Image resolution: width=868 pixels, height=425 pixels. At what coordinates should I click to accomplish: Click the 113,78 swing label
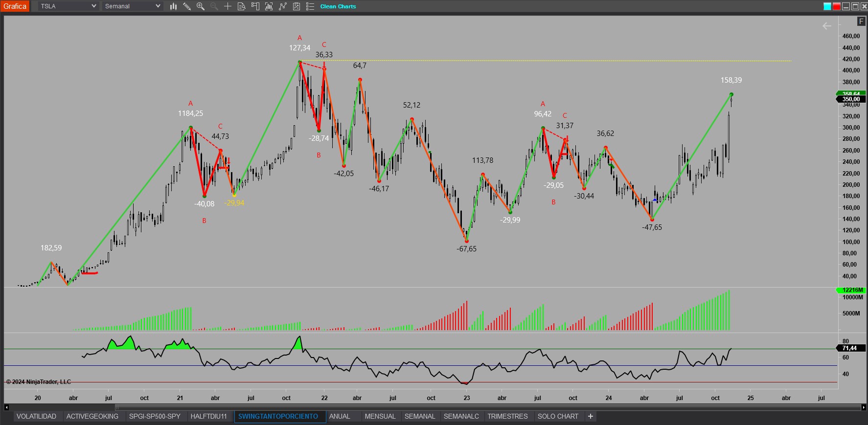(482, 160)
